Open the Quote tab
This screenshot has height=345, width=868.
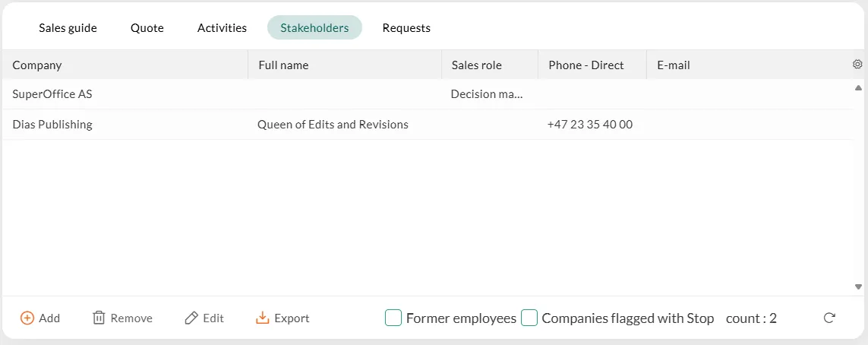click(147, 28)
